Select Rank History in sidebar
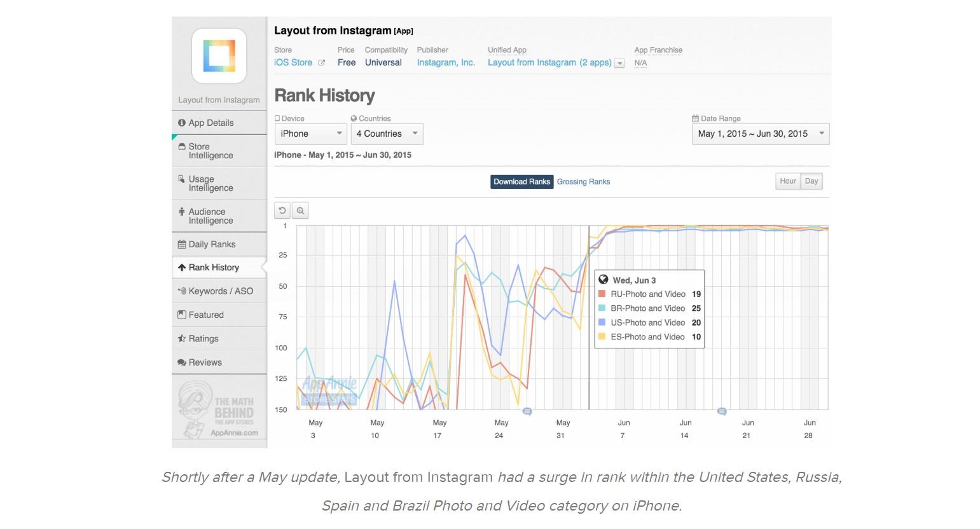980x529 pixels. tap(219, 268)
